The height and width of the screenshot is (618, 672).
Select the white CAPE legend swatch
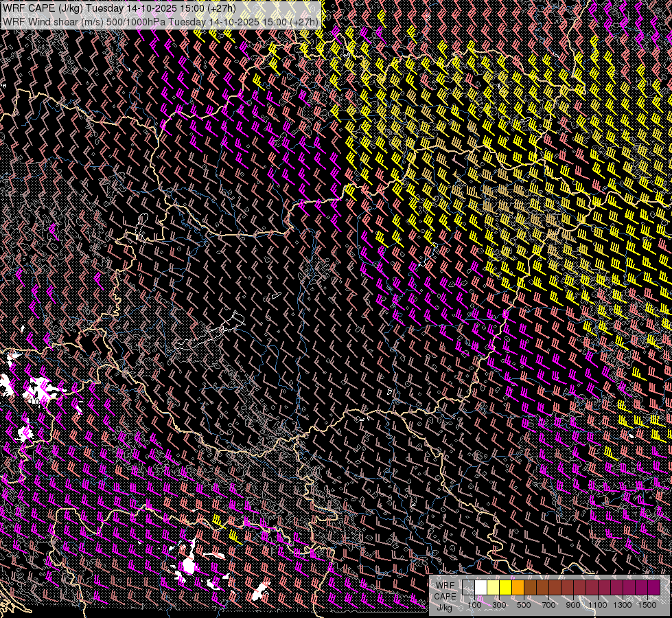(x=481, y=587)
